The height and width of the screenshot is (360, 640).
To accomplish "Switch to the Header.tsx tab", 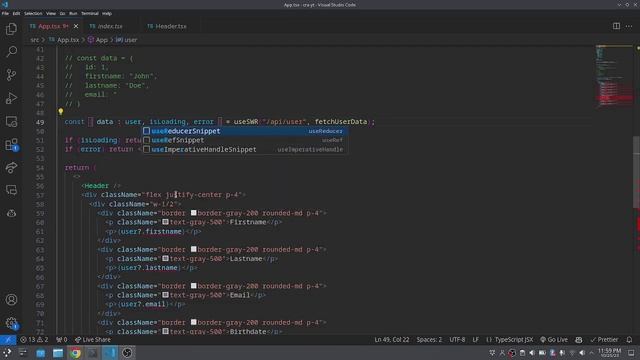I will click(x=167, y=26).
